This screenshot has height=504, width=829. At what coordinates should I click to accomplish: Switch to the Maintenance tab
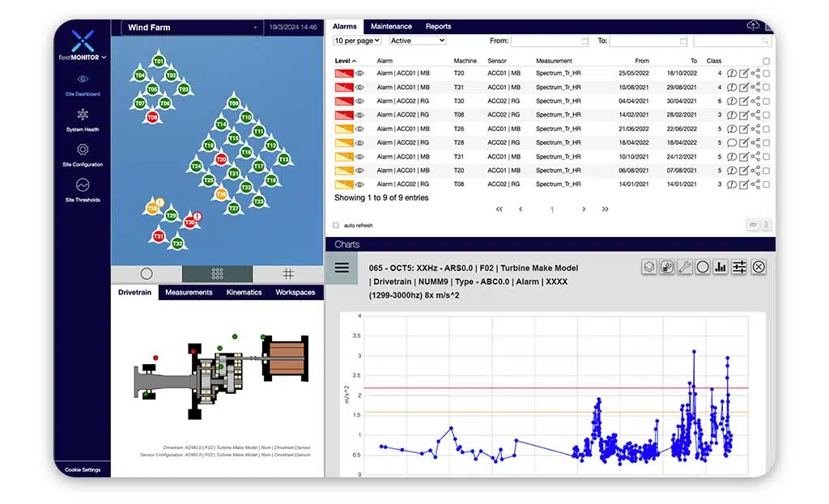pos(391,26)
